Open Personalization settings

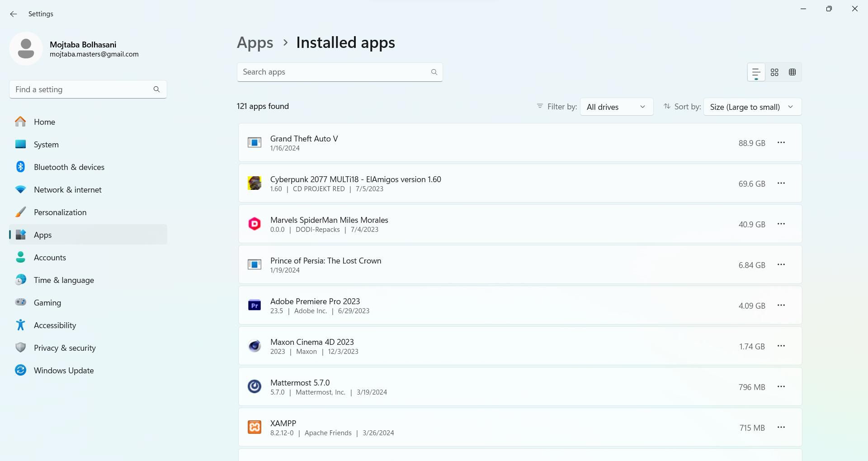click(88, 212)
